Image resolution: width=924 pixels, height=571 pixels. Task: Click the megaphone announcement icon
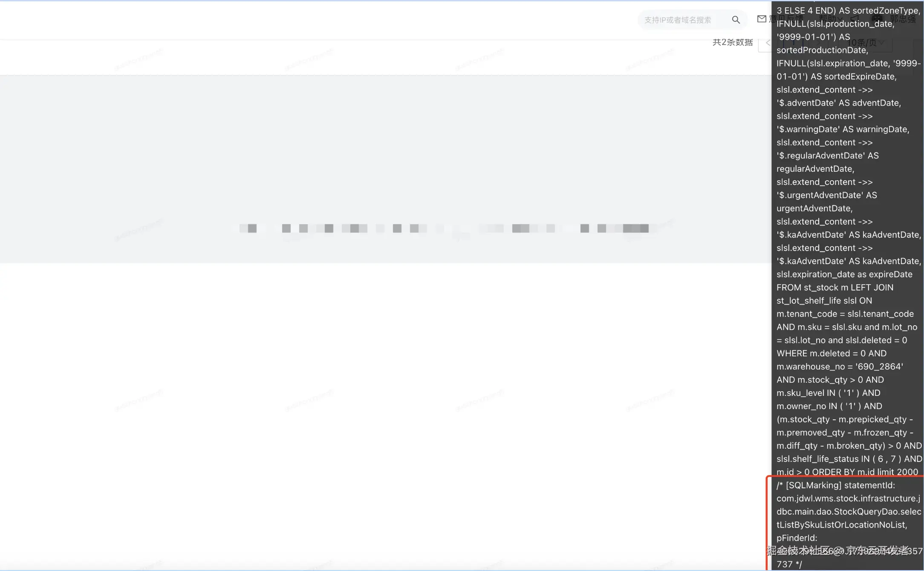pos(855,19)
